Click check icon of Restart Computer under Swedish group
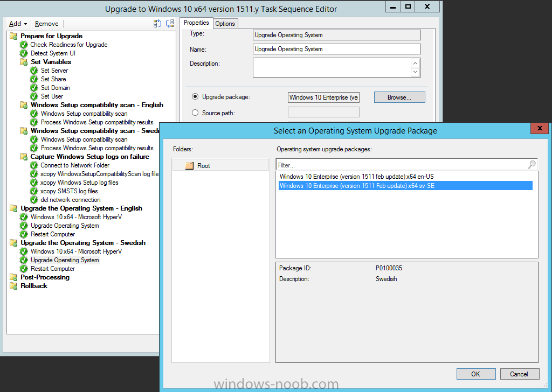Screen dimensions: 552x392 [x=24, y=269]
